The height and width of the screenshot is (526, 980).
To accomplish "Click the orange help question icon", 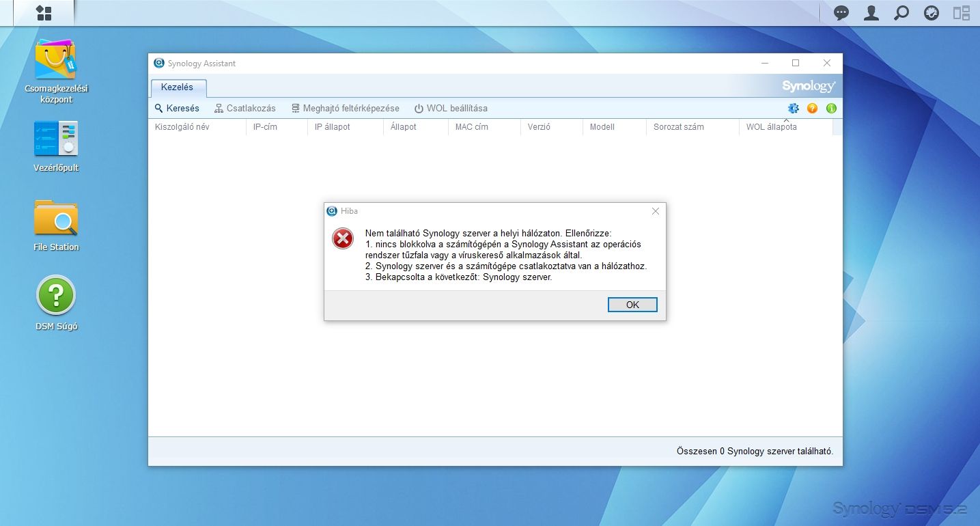I will [812, 108].
